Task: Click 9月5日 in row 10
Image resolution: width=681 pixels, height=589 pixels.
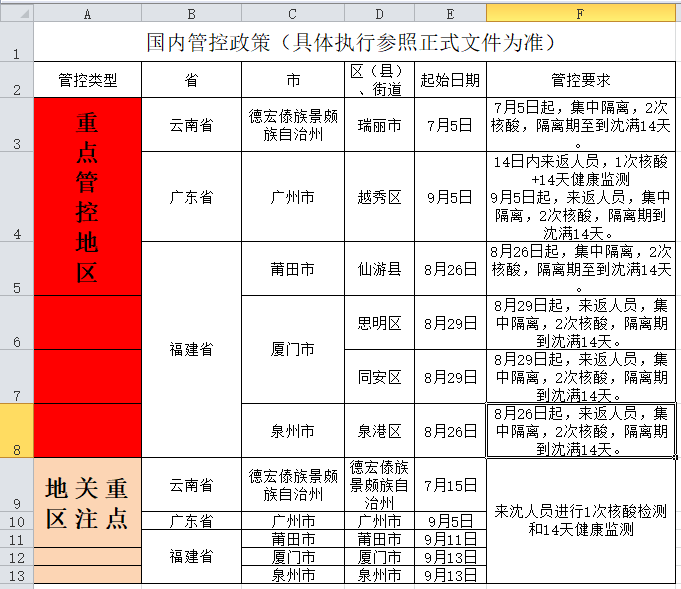Action: 450,520
